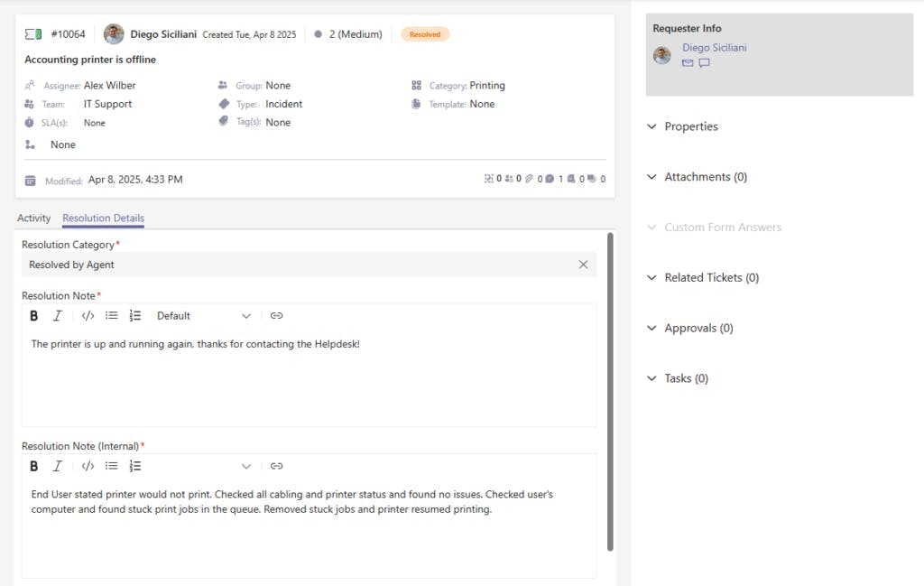924x586 pixels.
Task: Toggle bold in the Resolution Note editor
Action: point(34,316)
